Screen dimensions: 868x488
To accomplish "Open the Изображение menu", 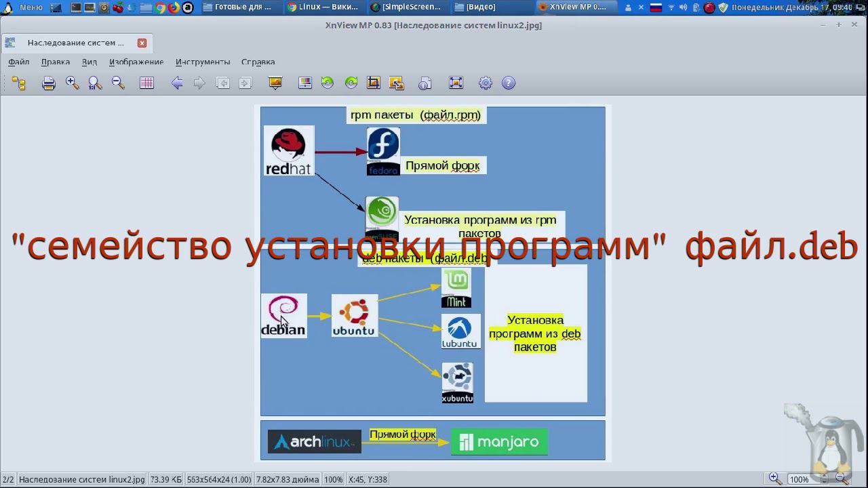I will pos(136,62).
